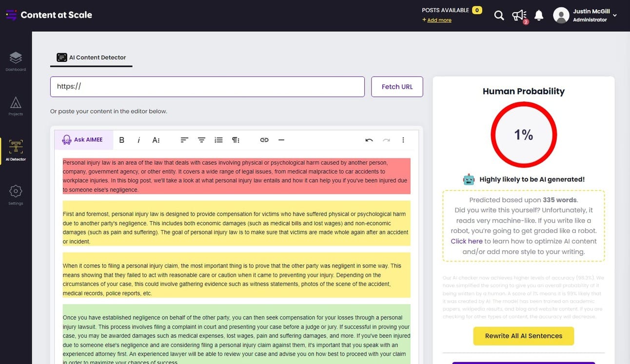Open the notifications bell icon
The image size is (630, 364).
click(x=539, y=16)
